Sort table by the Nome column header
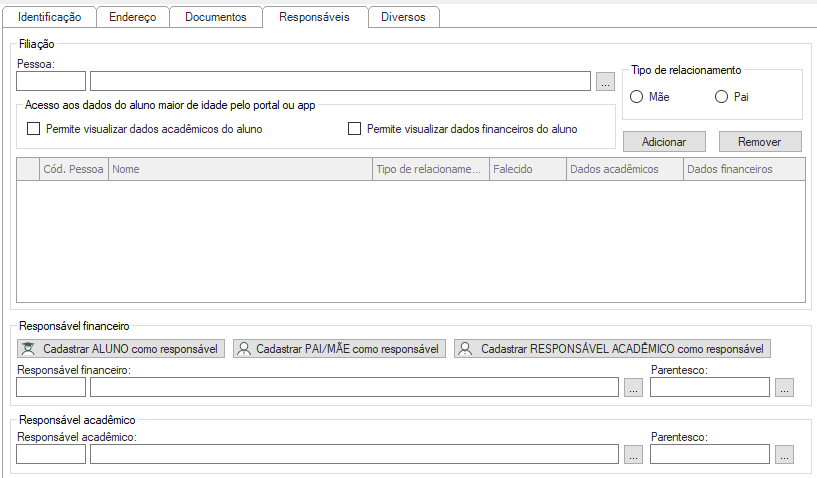The height and width of the screenshot is (478, 817). [240, 170]
